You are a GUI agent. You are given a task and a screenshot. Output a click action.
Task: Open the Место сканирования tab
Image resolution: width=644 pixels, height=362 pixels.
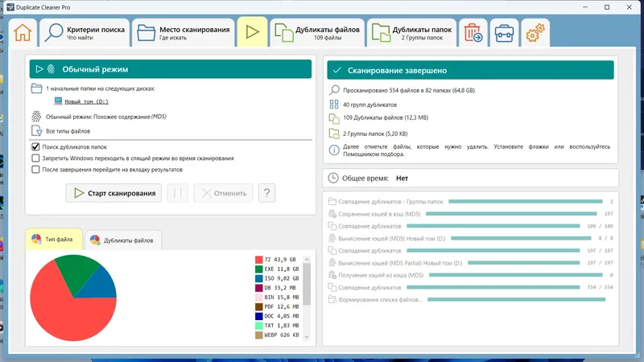click(x=184, y=32)
